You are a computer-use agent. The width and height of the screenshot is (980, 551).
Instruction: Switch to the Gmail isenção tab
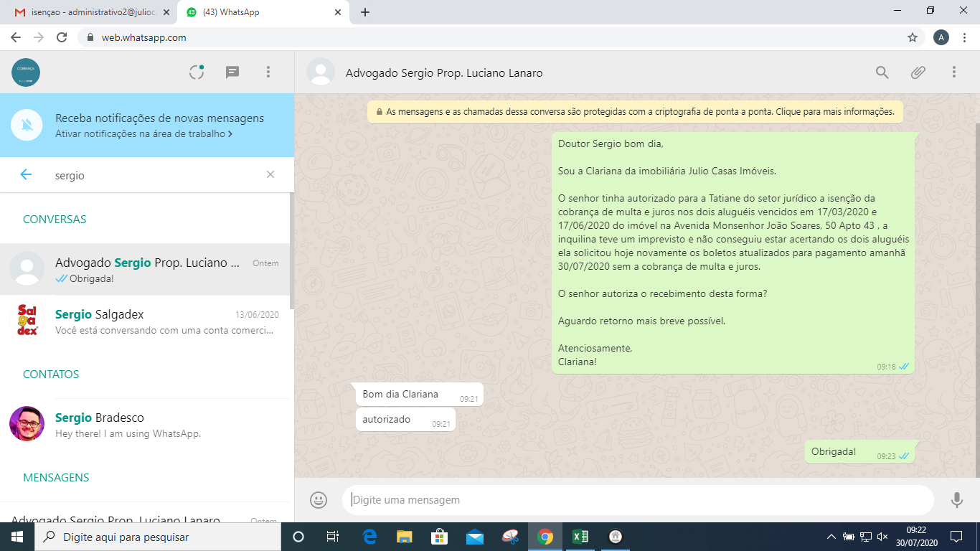(x=86, y=12)
